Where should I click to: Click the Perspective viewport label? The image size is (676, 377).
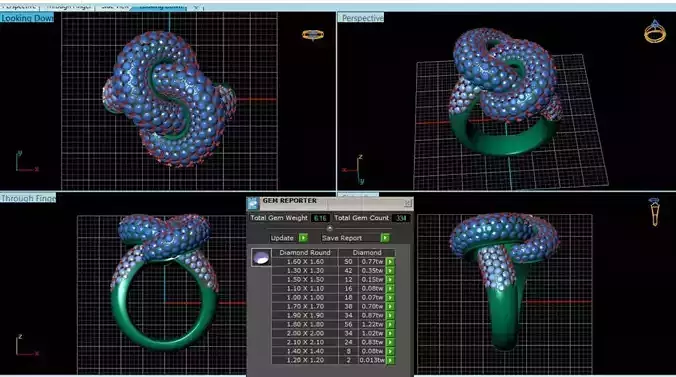pyautogui.click(x=362, y=18)
